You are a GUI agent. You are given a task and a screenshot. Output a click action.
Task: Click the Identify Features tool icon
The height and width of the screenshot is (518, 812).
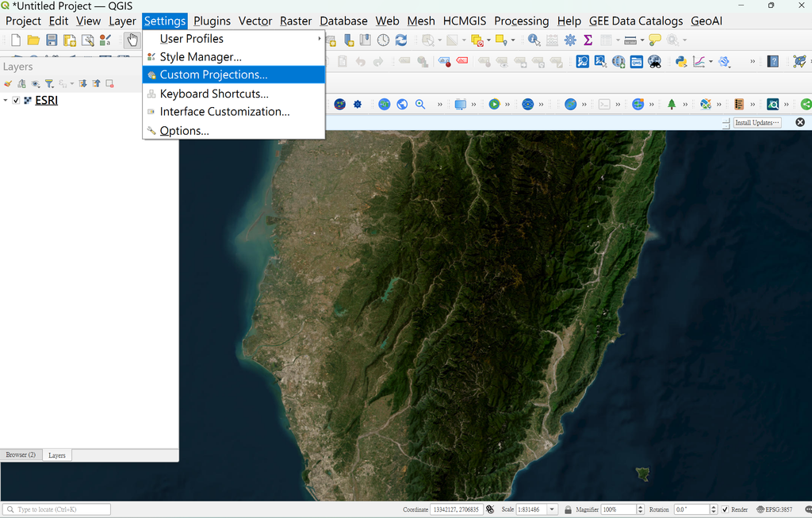tap(534, 40)
